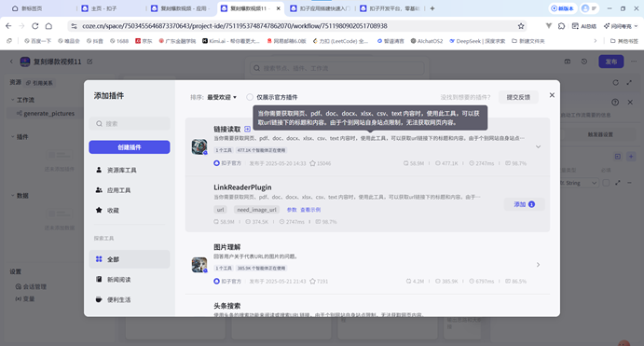
Task: Expand the 图片理解 plugin card
Action: [x=538, y=265]
